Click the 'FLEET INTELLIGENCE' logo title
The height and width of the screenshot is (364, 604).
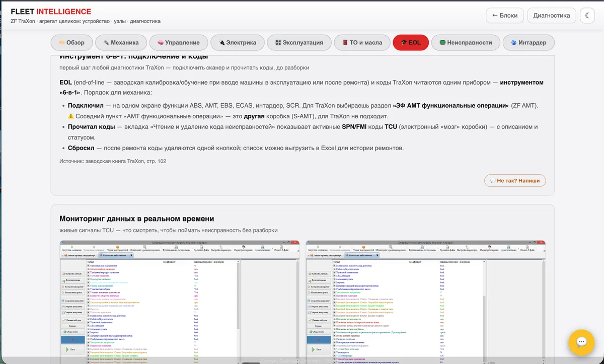point(51,12)
